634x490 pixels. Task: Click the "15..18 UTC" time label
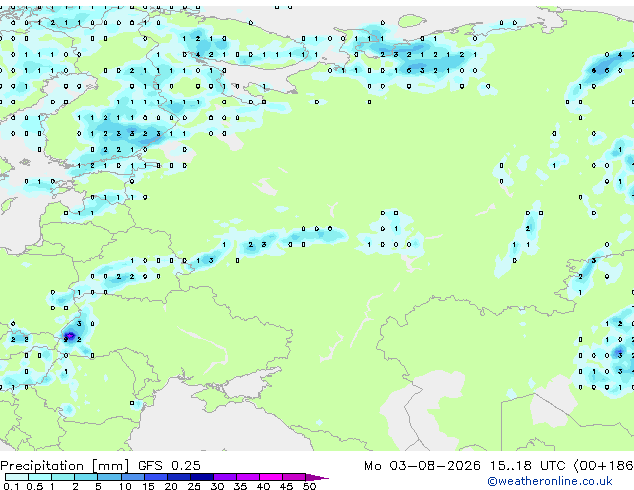click(x=527, y=466)
